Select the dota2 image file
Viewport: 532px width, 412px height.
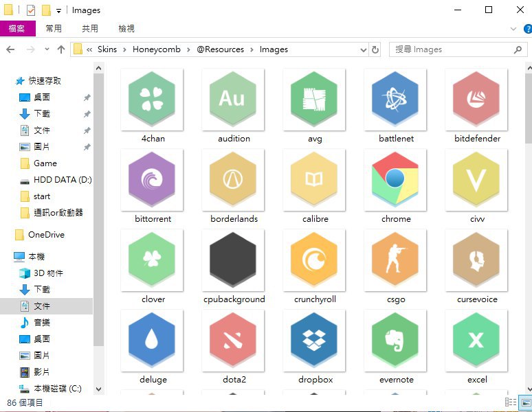233,341
